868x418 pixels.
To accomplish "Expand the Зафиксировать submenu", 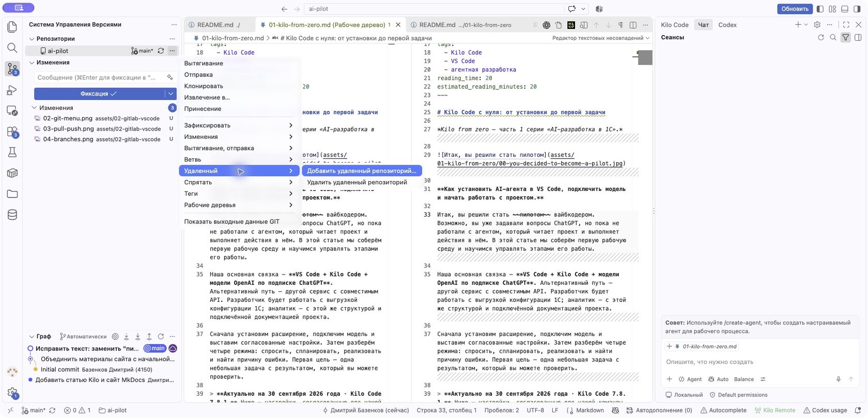I will point(239,125).
